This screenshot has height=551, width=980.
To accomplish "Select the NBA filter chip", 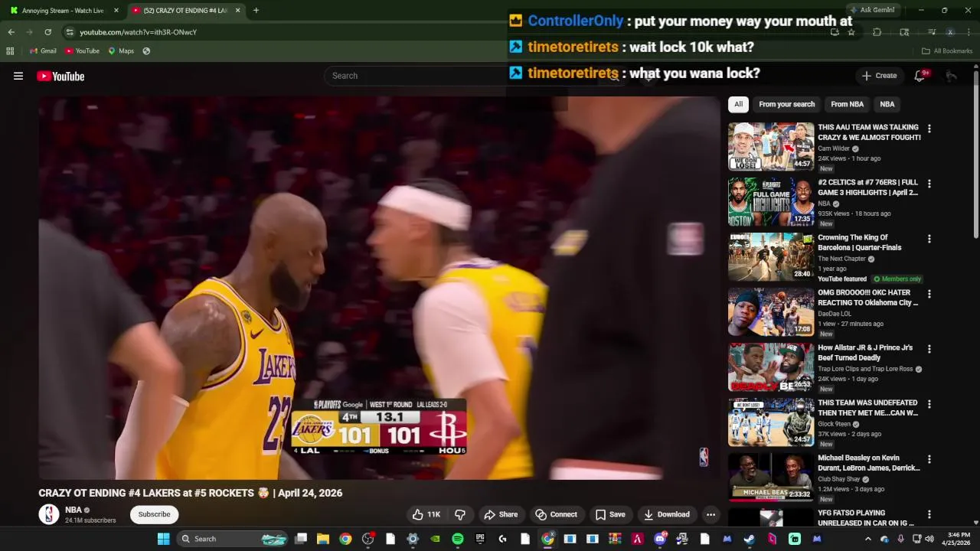I will pos(887,104).
